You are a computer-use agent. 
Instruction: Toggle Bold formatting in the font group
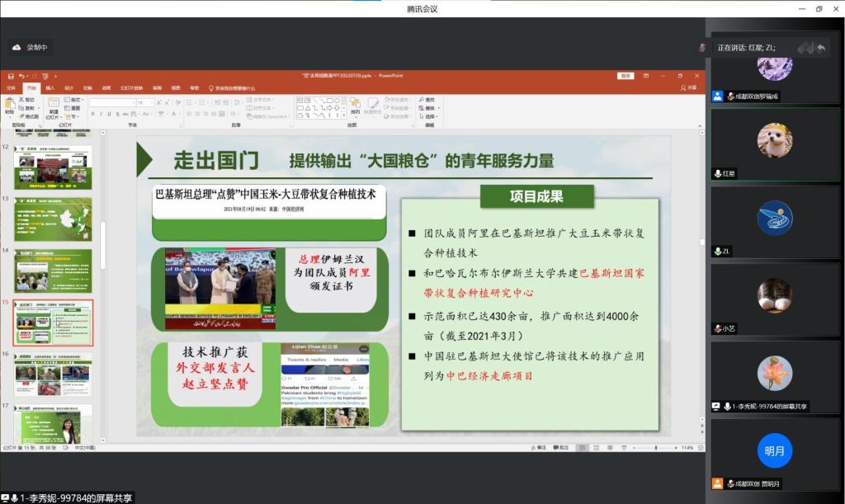pos(92,114)
